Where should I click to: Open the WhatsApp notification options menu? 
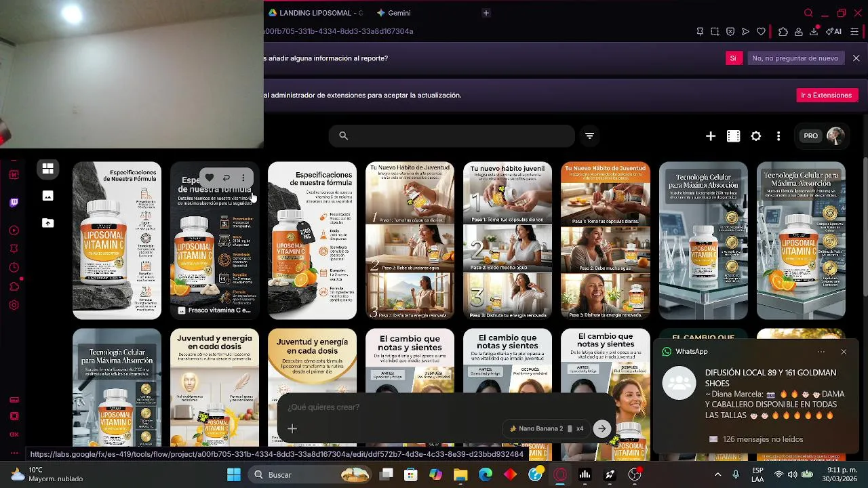[x=821, y=352]
